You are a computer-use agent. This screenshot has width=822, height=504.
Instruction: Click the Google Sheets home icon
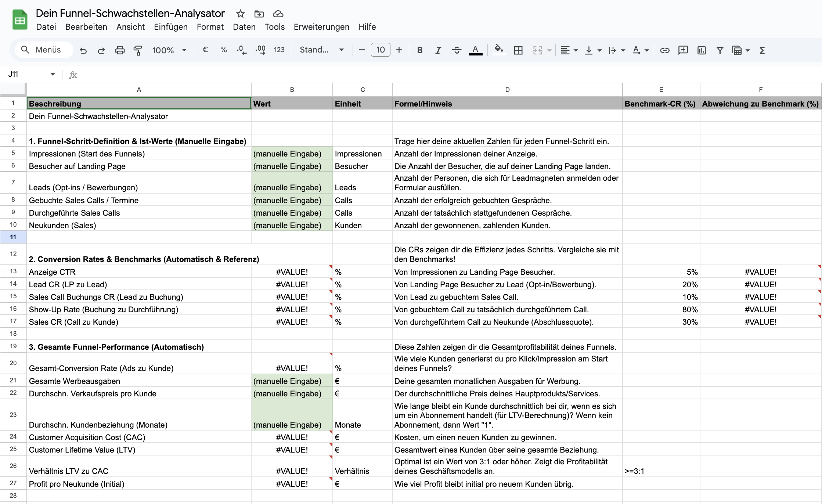(x=20, y=20)
